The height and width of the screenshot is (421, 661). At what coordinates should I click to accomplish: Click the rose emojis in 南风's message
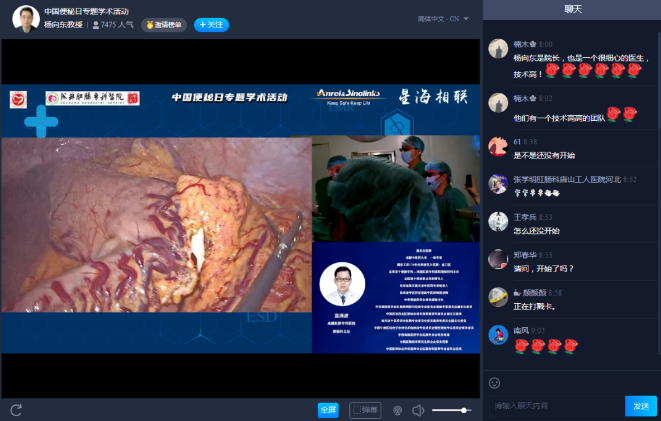[x=546, y=346]
